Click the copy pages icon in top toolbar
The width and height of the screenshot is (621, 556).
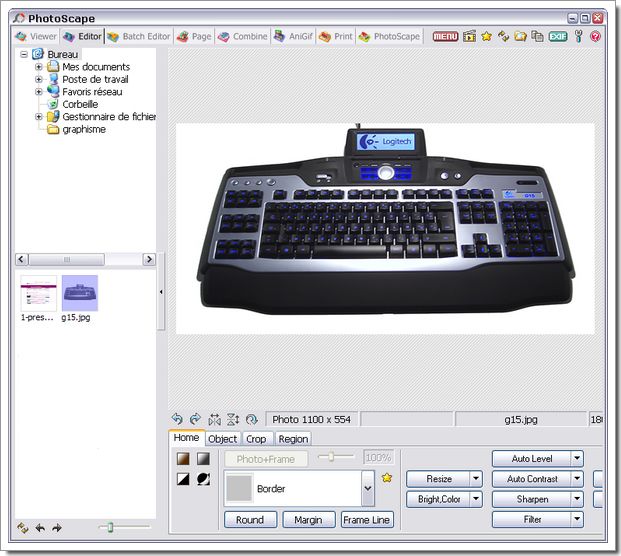(537, 36)
